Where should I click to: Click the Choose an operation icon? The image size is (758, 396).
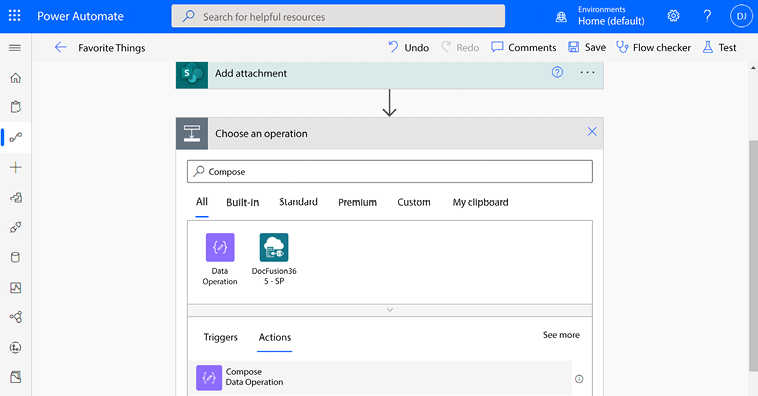pyautogui.click(x=192, y=133)
